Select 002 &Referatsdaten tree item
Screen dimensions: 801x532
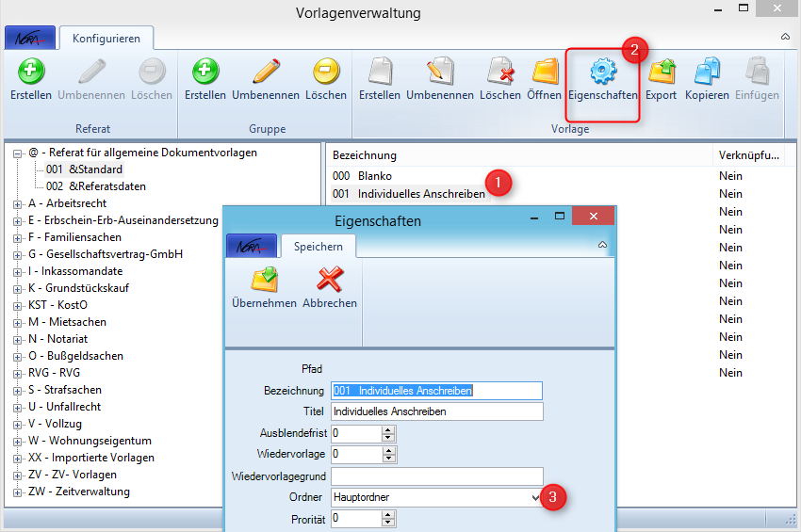(95, 186)
